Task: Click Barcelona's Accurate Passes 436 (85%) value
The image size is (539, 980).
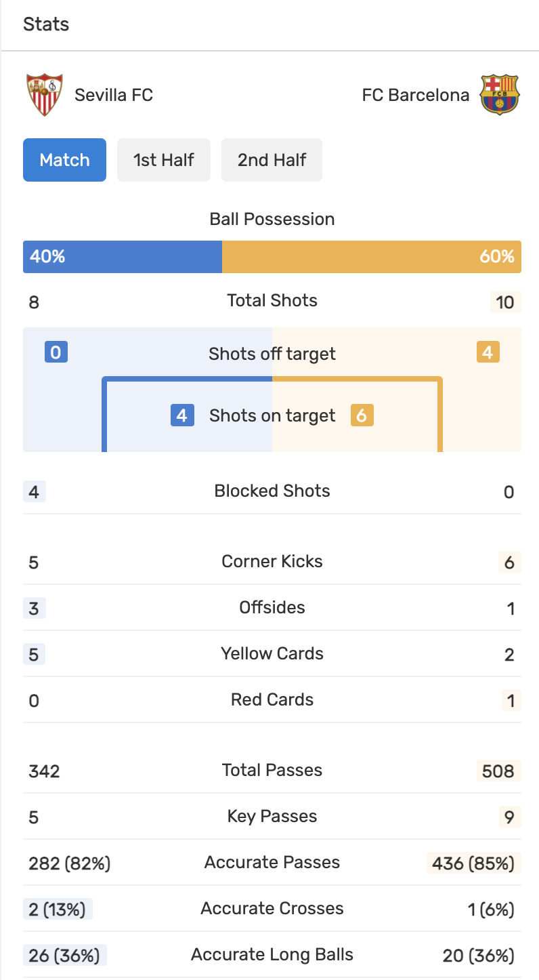Action: tap(473, 863)
